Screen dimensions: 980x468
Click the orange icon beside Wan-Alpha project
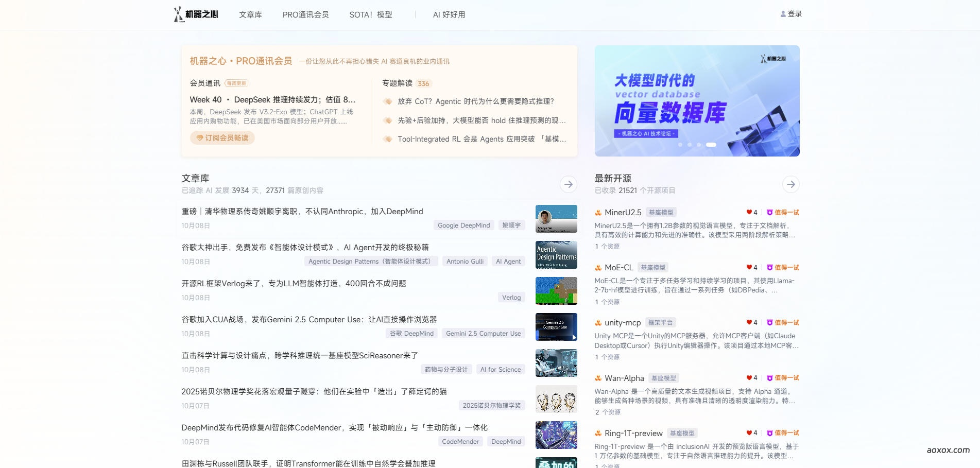pyautogui.click(x=598, y=378)
